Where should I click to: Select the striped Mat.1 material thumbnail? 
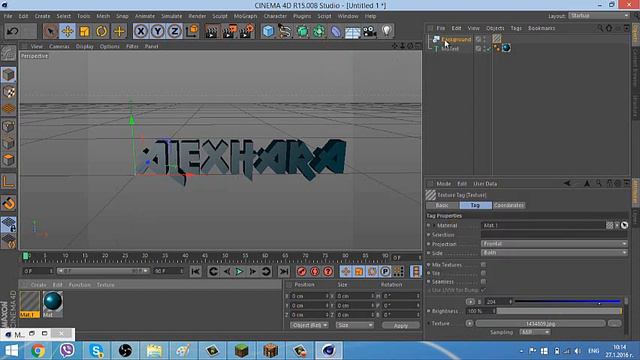pos(30,304)
